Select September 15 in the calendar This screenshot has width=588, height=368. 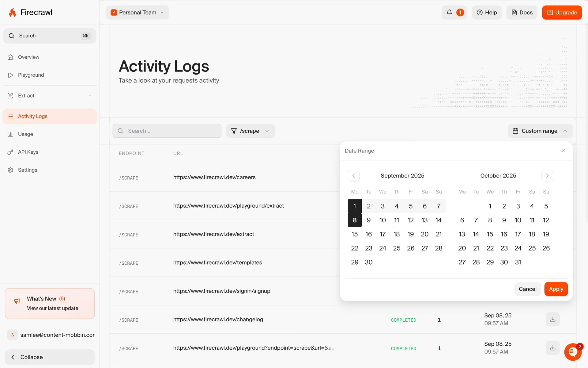(x=355, y=234)
